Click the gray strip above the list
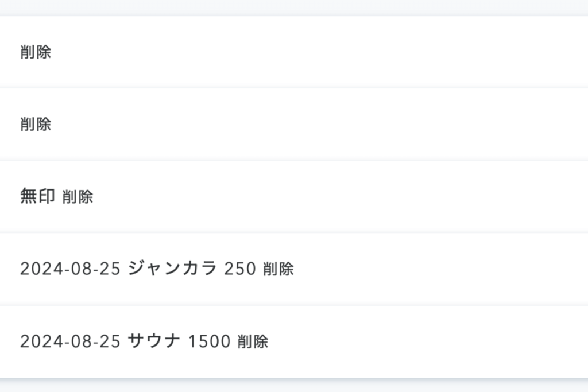The image size is (588, 392). coord(294,7)
